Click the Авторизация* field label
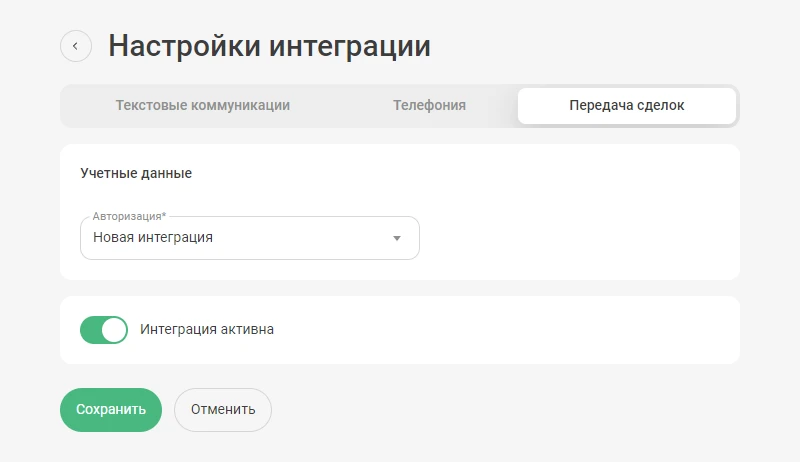The height and width of the screenshot is (462, 800). [x=129, y=216]
